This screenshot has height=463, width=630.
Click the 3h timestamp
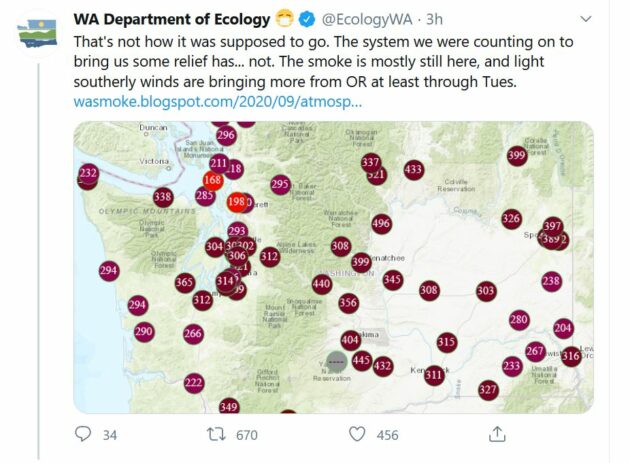[434, 19]
